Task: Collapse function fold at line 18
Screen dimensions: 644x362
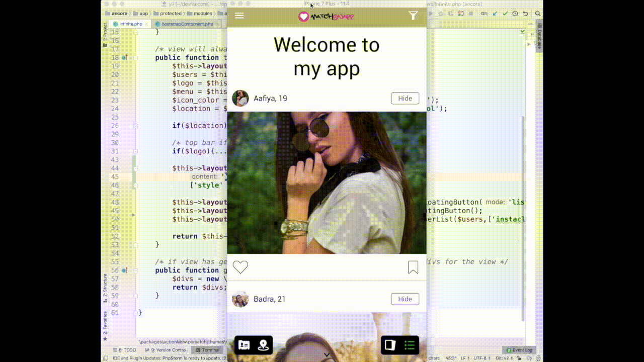Action: point(134,58)
